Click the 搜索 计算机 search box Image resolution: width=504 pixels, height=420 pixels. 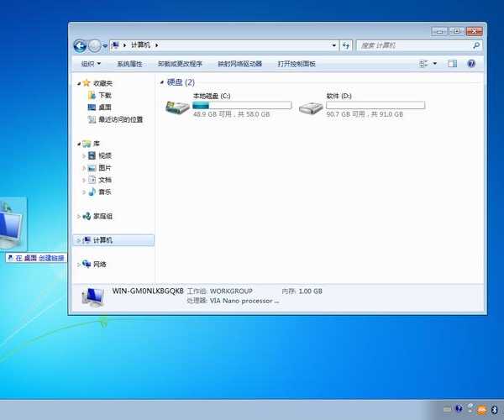pyautogui.click(x=414, y=45)
